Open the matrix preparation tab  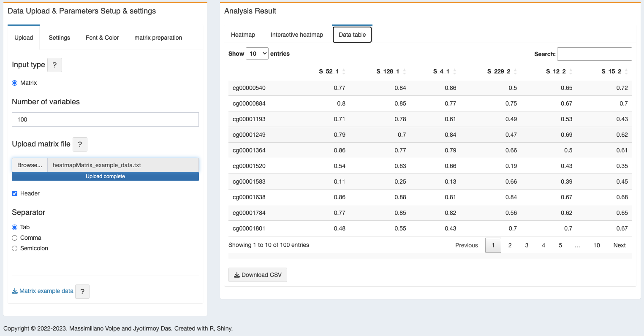pyautogui.click(x=158, y=38)
